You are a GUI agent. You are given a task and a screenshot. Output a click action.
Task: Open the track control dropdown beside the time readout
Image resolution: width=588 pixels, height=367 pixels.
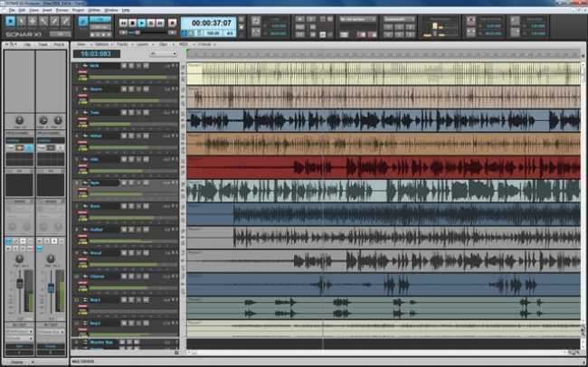tap(163, 54)
